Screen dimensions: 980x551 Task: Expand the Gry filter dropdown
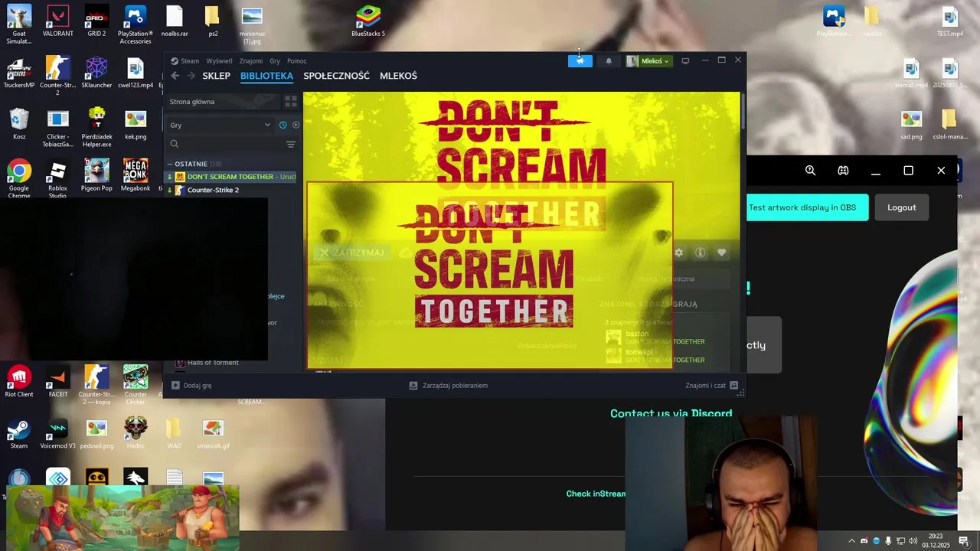pyautogui.click(x=220, y=125)
